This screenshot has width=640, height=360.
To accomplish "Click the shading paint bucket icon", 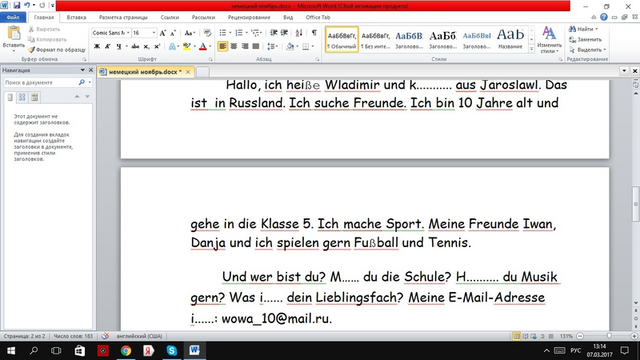I will click(290, 47).
